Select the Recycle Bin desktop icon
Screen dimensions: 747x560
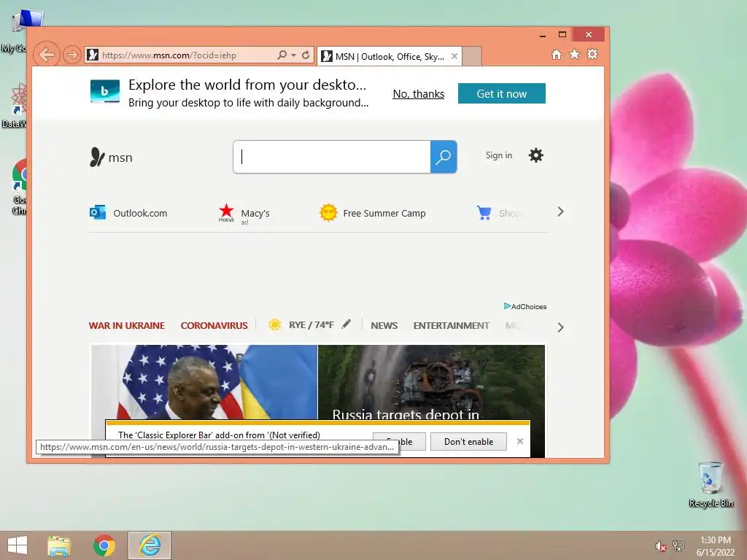pyautogui.click(x=711, y=484)
